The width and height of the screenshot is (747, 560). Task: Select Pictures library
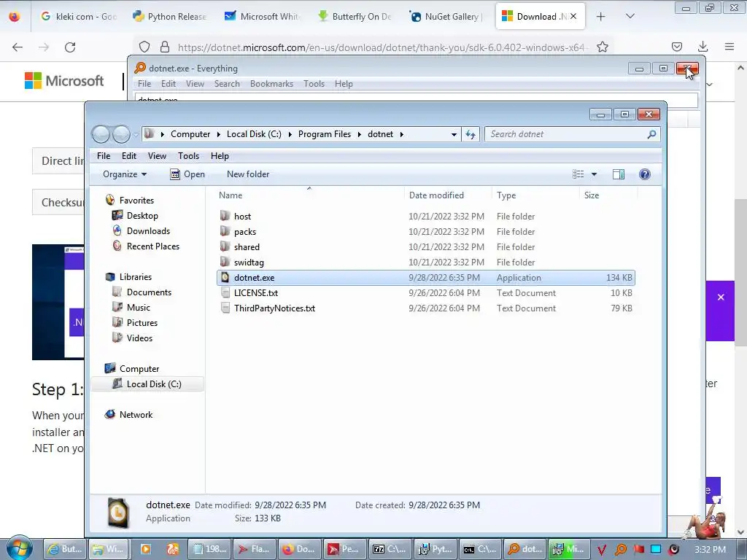(142, 322)
